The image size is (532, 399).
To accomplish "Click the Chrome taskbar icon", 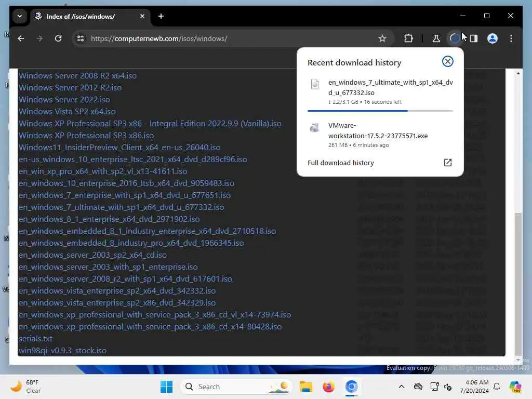I will [x=351, y=387].
